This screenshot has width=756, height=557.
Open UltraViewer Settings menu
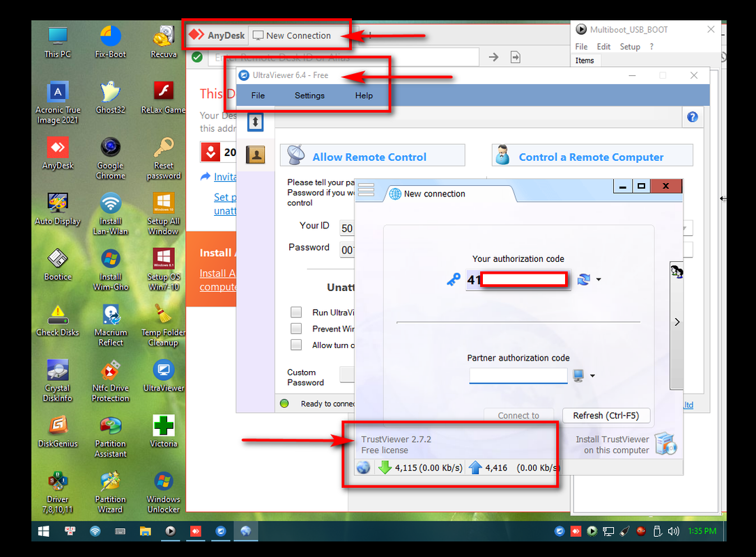click(x=309, y=95)
